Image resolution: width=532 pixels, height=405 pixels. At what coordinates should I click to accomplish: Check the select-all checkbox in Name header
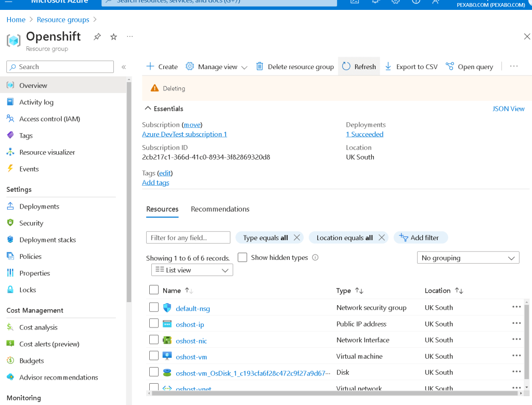pos(154,290)
